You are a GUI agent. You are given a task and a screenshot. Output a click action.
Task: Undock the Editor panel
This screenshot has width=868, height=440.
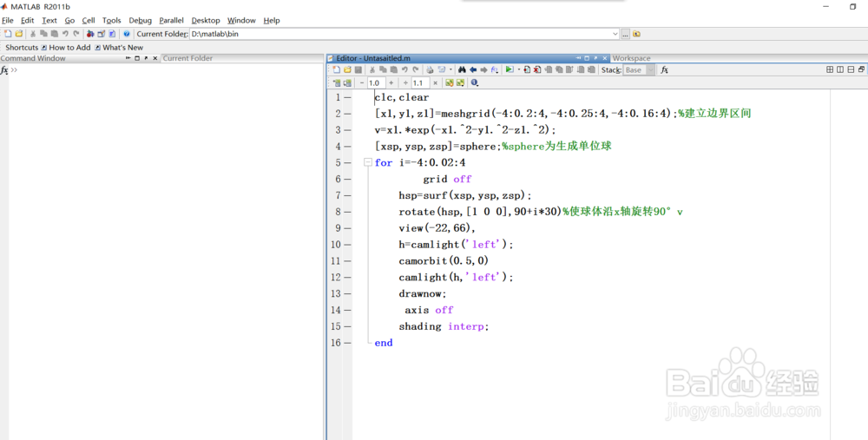[595, 58]
